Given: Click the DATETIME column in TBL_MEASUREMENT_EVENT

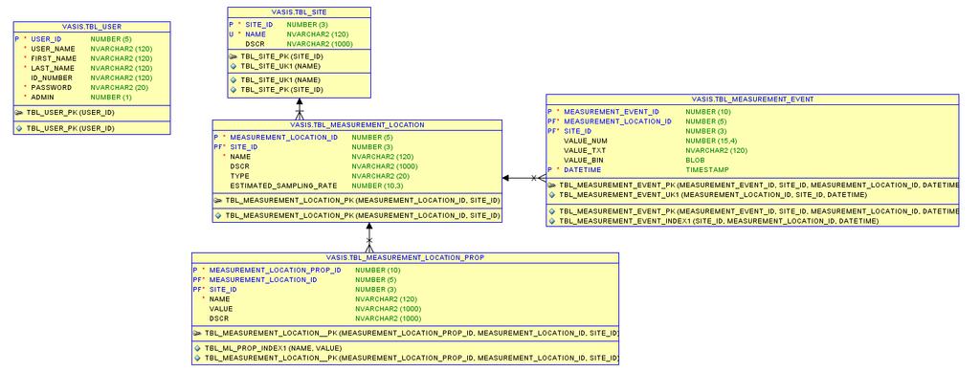Looking at the screenshot, I should [x=752, y=170].
